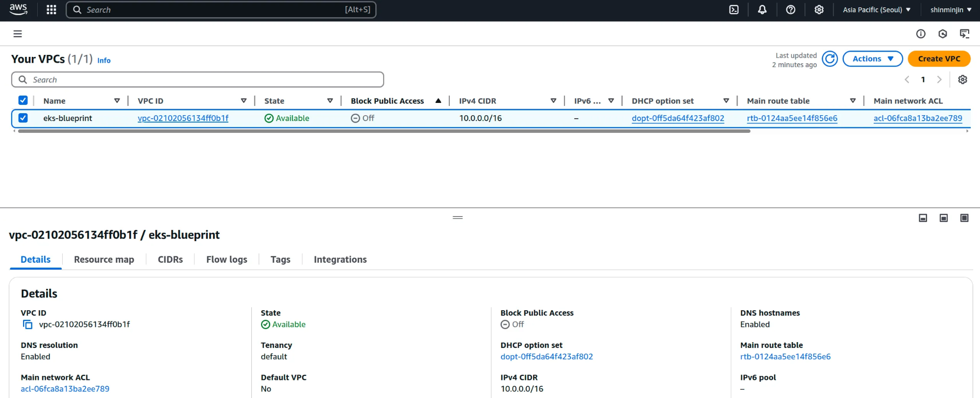Open rtb-0124aa5ee14f856e6 link in table row
The width and height of the screenshot is (980, 398).
pyautogui.click(x=792, y=118)
